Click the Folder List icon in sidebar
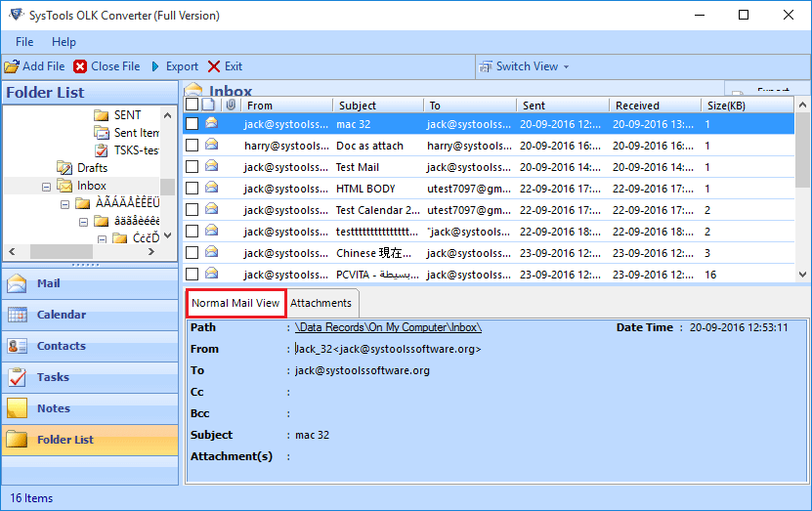The width and height of the screenshot is (812, 511). pos(17,439)
